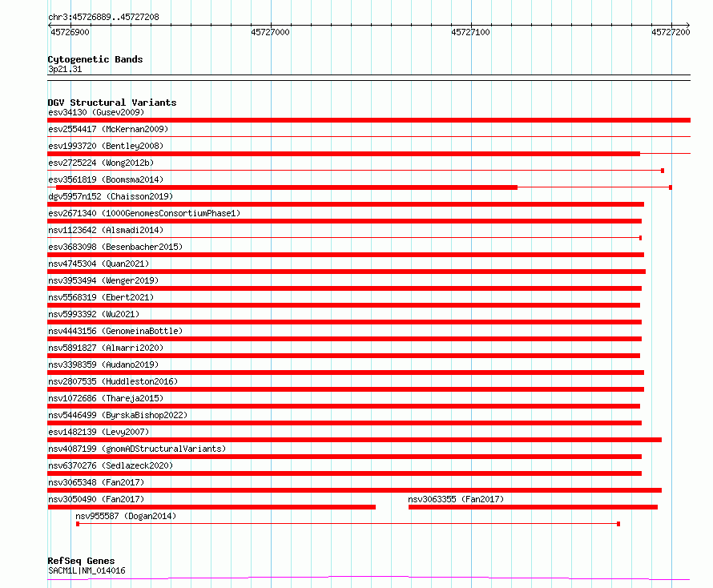Image resolution: width=713 pixels, height=588 pixels.
Task: Click the red bar under dgv5957n152 (Chaisson2019)
Action: click(x=345, y=204)
